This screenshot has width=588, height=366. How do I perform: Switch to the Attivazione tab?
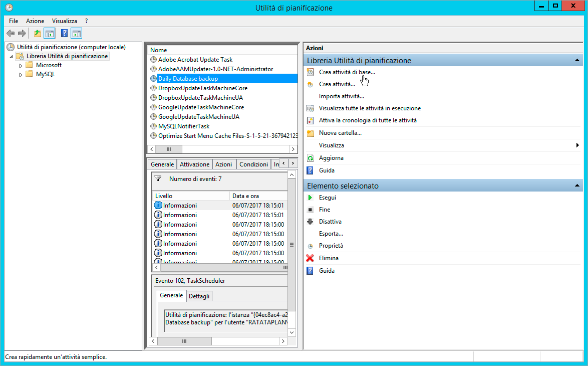click(x=194, y=164)
